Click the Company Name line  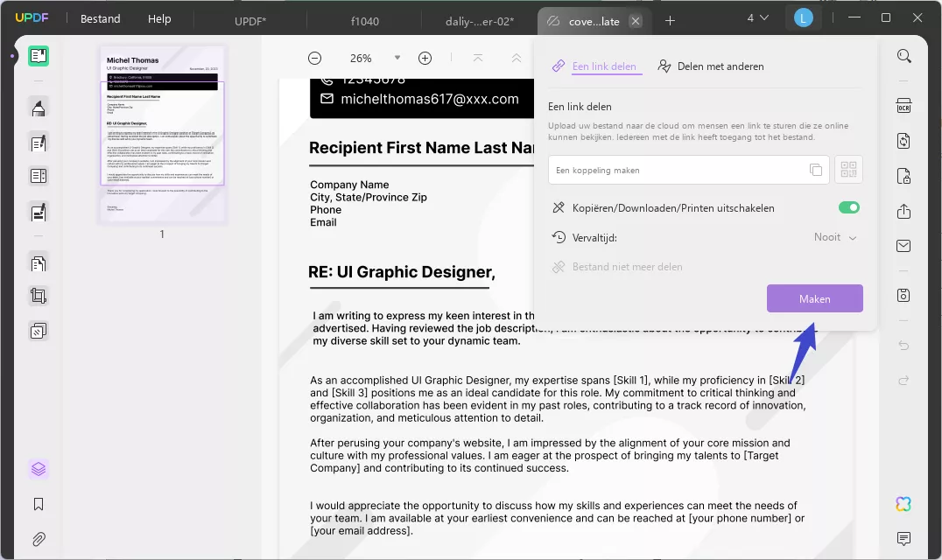[x=349, y=185]
